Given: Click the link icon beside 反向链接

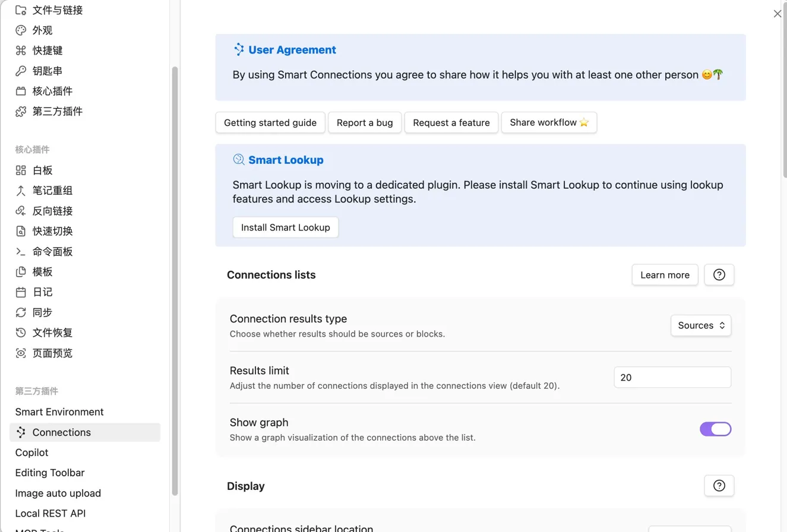Looking at the screenshot, I should [x=21, y=211].
